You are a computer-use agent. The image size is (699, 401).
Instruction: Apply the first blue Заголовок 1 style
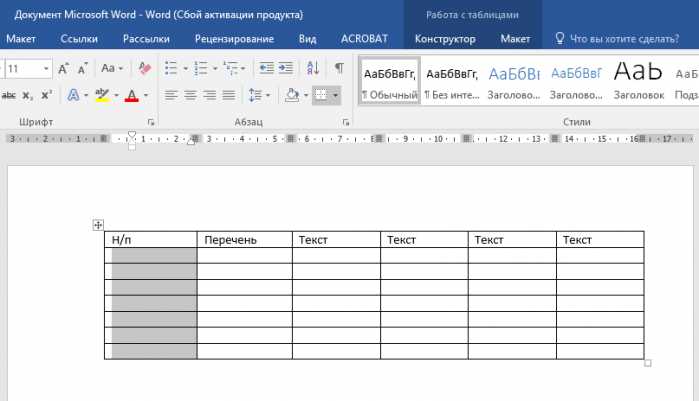pyautogui.click(x=514, y=81)
